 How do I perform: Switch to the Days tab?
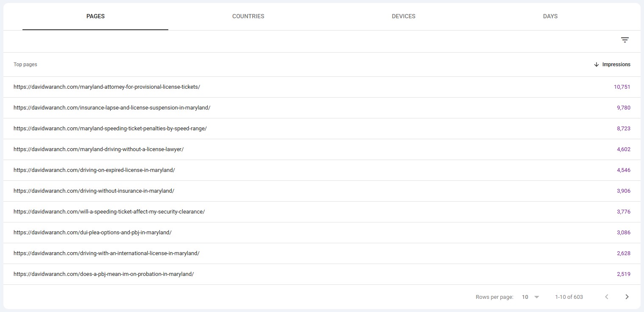tap(550, 16)
